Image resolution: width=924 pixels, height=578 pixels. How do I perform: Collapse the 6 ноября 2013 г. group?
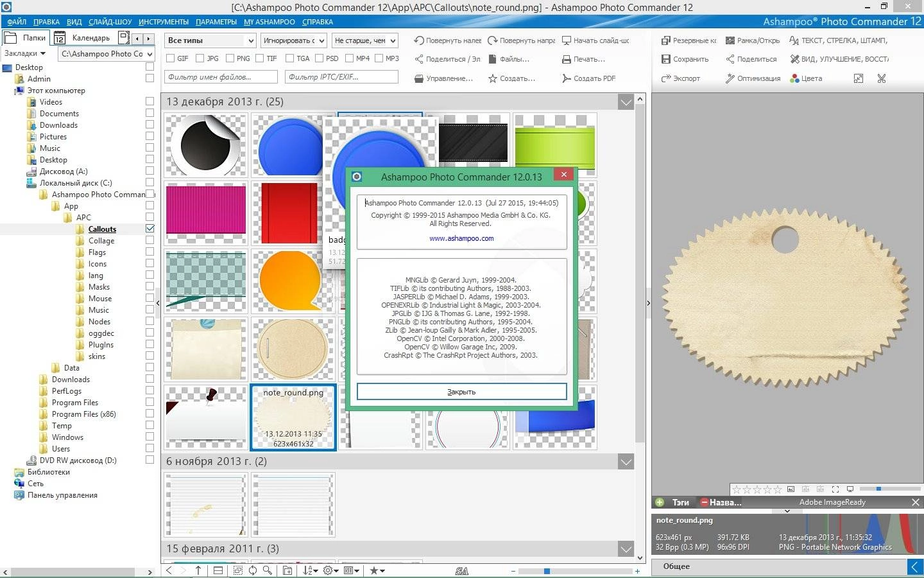point(626,462)
